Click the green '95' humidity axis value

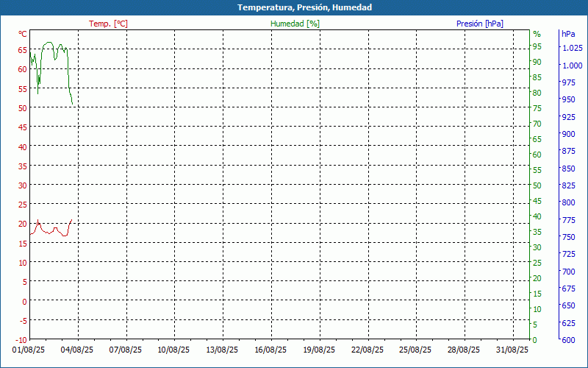(x=537, y=46)
